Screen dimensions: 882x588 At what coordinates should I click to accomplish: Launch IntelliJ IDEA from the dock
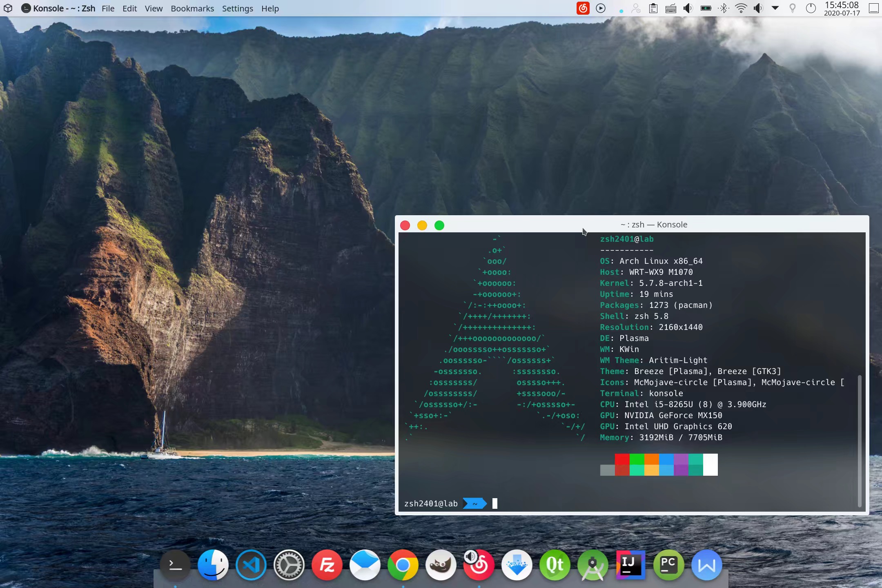coord(630,564)
